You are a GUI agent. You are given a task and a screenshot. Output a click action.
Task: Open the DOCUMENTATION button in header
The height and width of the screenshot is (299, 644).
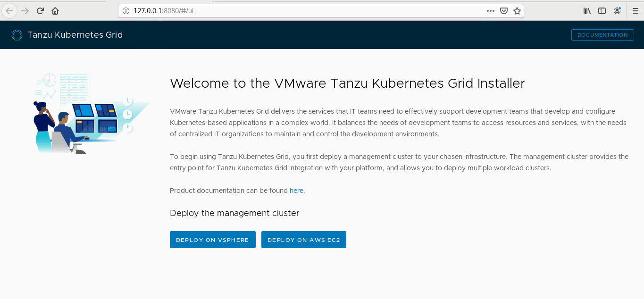[602, 35]
